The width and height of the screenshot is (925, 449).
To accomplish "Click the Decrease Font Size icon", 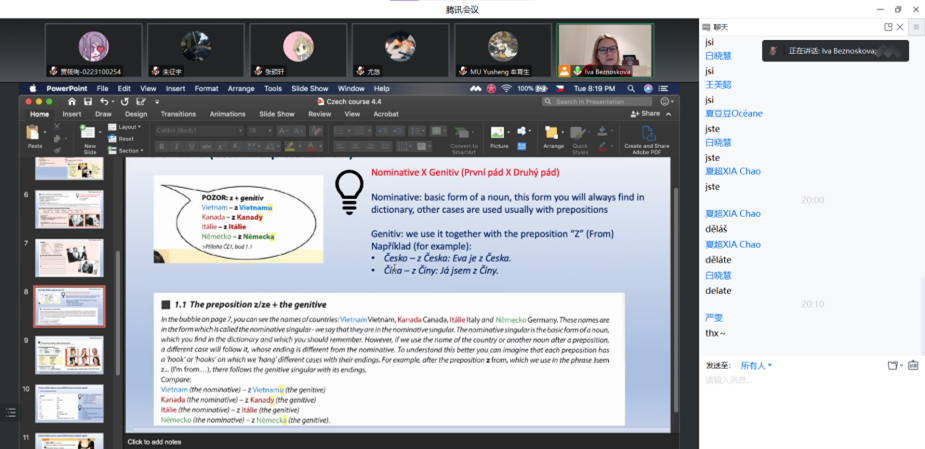I will pos(298,131).
